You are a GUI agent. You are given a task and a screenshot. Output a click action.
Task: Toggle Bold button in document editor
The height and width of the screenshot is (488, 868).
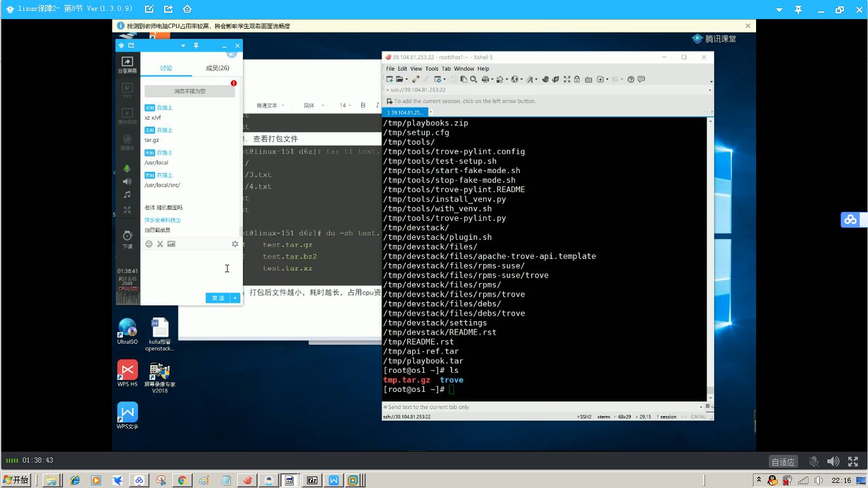coord(363,106)
